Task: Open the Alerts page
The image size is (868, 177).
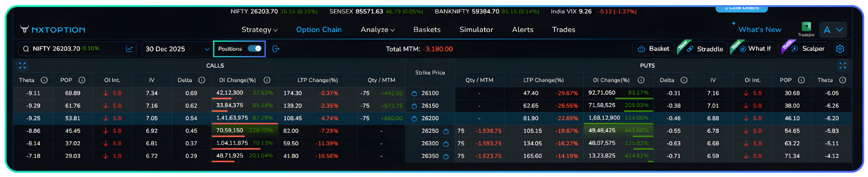Action: tap(523, 30)
